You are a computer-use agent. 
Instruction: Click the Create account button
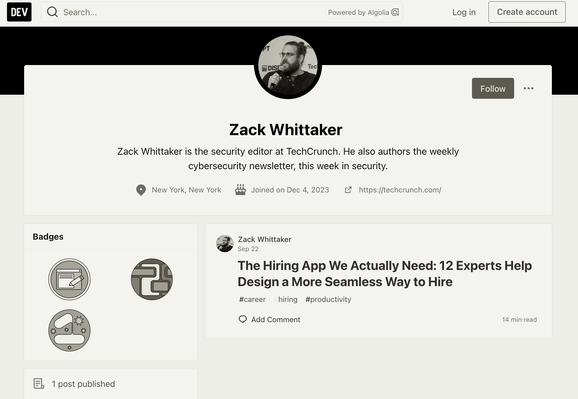pyautogui.click(x=527, y=12)
